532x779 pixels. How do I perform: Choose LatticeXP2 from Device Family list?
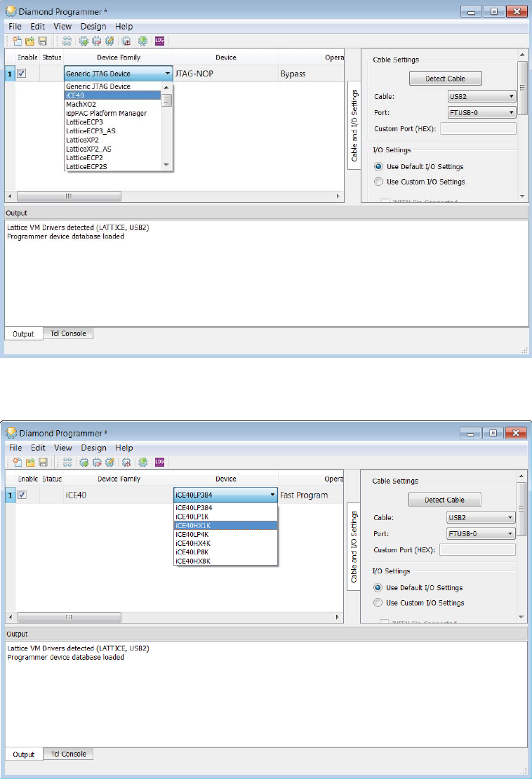pyautogui.click(x=113, y=140)
